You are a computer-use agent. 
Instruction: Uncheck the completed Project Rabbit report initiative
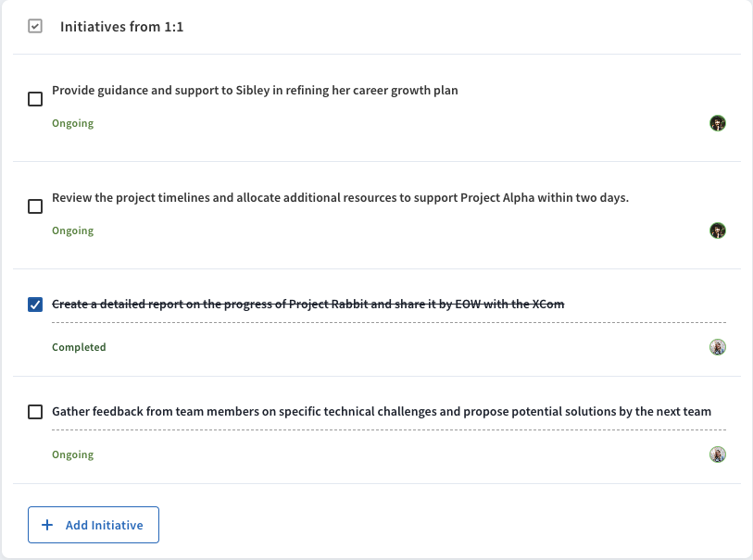pos(35,305)
